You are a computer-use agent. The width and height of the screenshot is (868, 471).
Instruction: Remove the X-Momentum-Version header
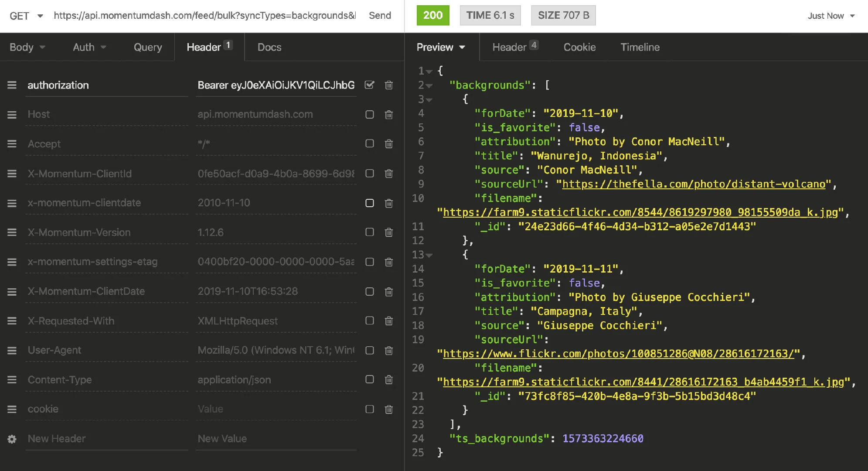click(389, 232)
